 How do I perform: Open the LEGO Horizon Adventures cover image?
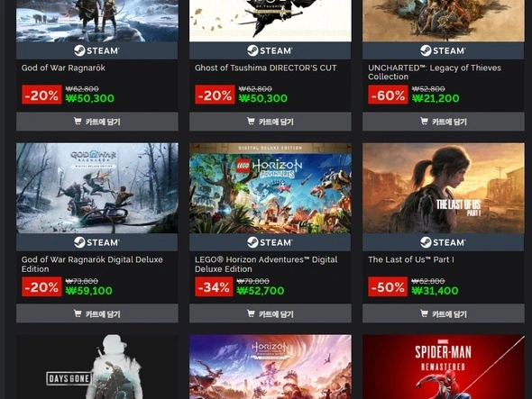[271, 188]
